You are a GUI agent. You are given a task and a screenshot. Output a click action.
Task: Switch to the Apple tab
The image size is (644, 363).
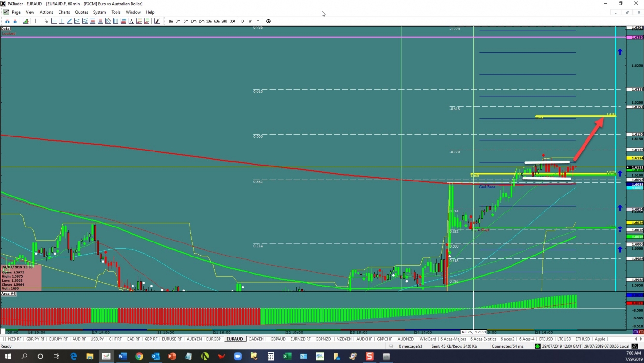600,339
